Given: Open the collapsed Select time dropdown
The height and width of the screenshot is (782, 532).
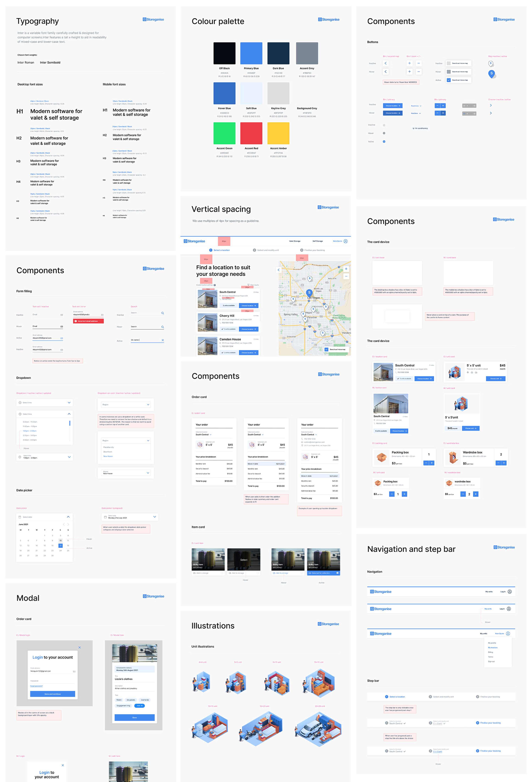Looking at the screenshot, I should click(x=44, y=402).
